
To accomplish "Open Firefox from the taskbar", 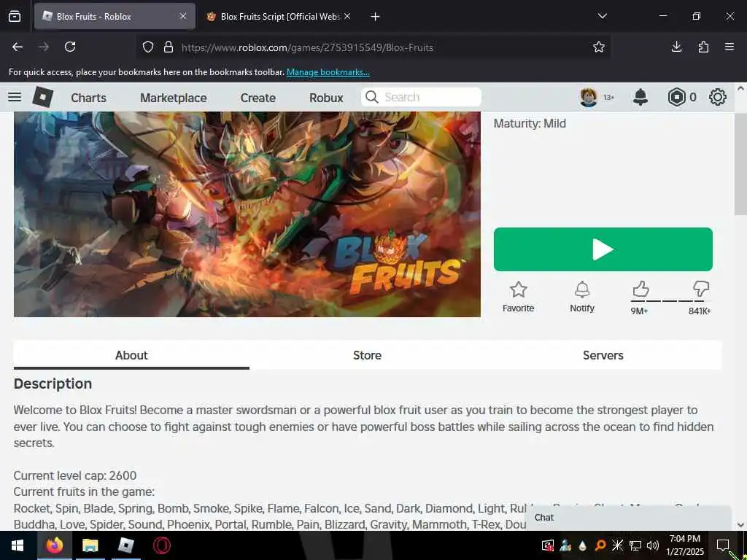I will (x=55, y=545).
